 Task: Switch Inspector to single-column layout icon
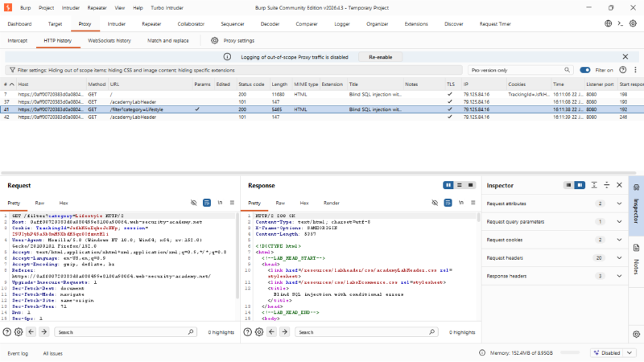point(568,185)
